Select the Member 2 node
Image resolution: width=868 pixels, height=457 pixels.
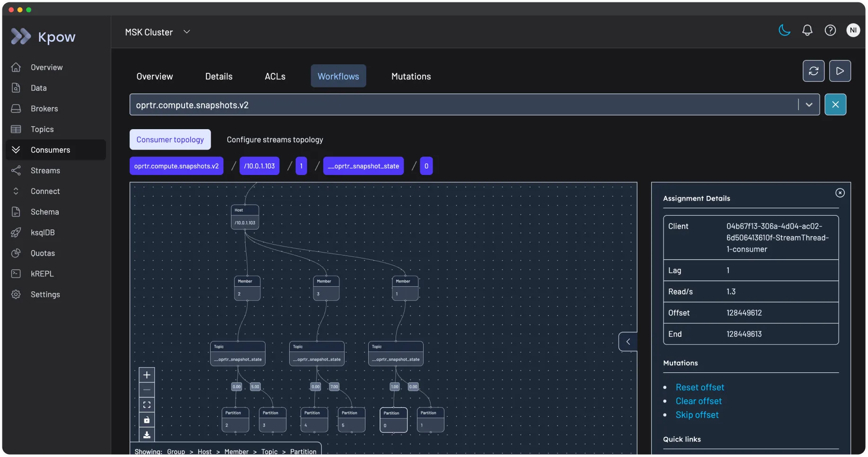(248, 288)
